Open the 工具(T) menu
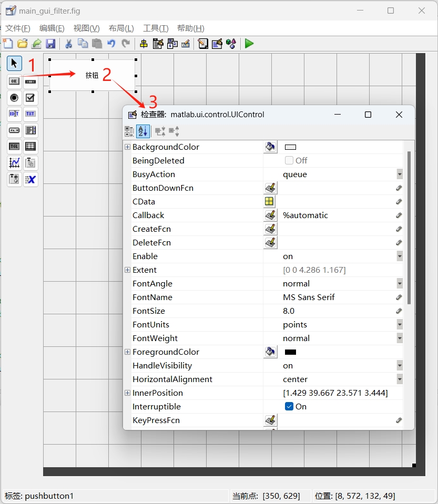 click(x=156, y=28)
